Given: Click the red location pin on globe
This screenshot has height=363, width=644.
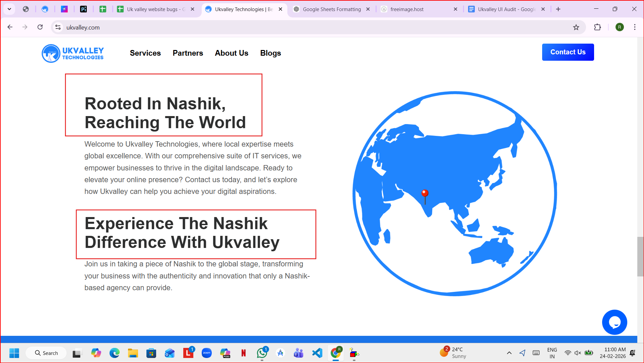Looking at the screenshot, I should coord(425,194).
